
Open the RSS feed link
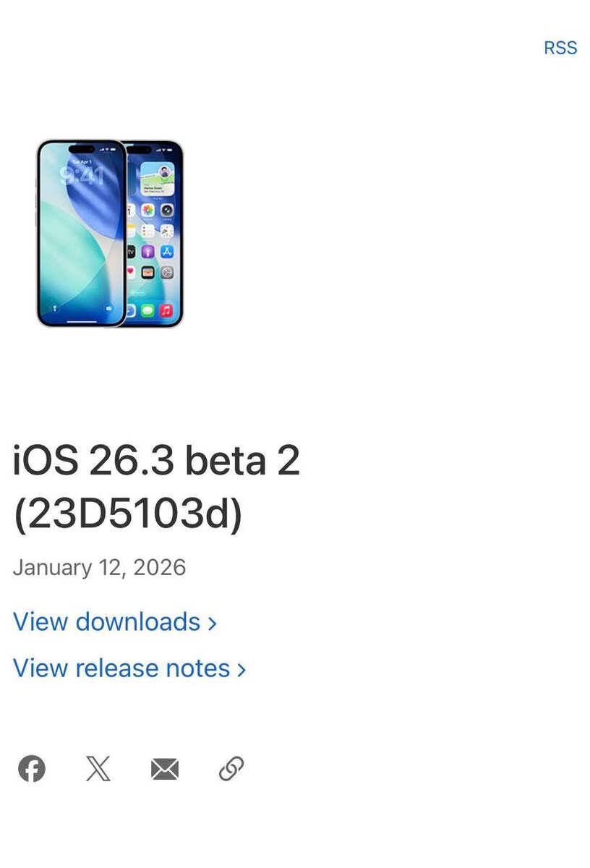tap(560, 48)
